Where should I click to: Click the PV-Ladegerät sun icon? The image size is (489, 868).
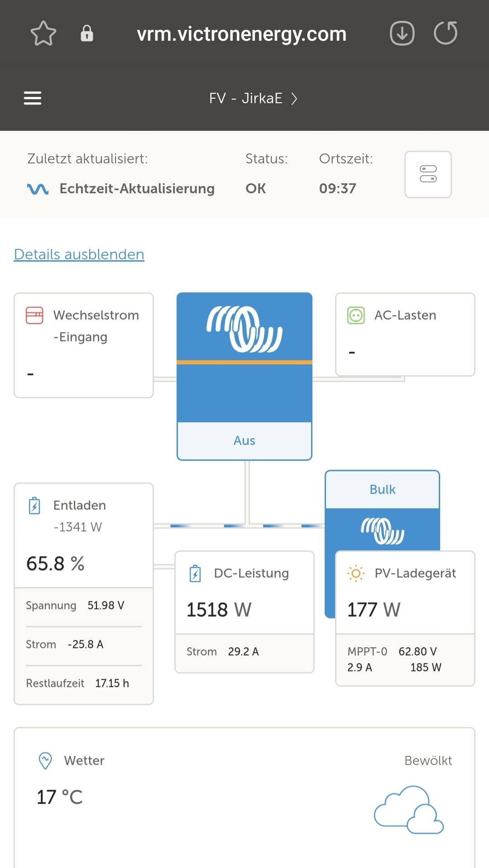tap(356, 573)
